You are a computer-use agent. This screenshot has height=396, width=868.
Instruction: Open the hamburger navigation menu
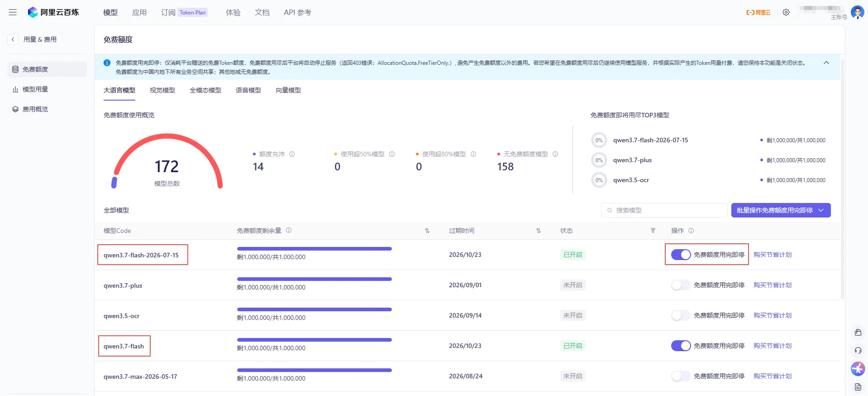(x=13, y=12)
